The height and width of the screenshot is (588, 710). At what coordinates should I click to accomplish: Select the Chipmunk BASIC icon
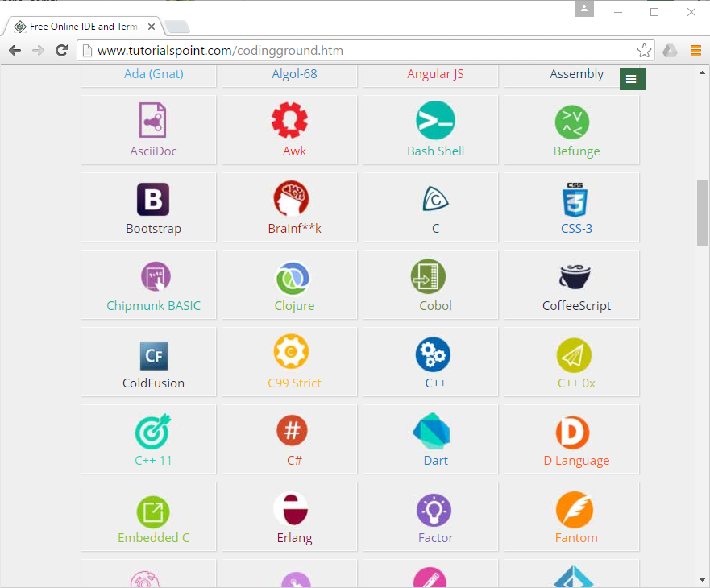point(156,276)
